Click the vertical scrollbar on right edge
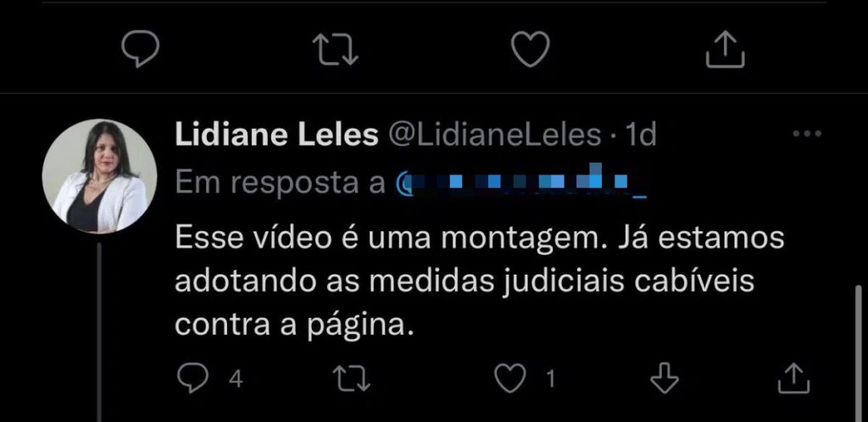 point(859,353)
